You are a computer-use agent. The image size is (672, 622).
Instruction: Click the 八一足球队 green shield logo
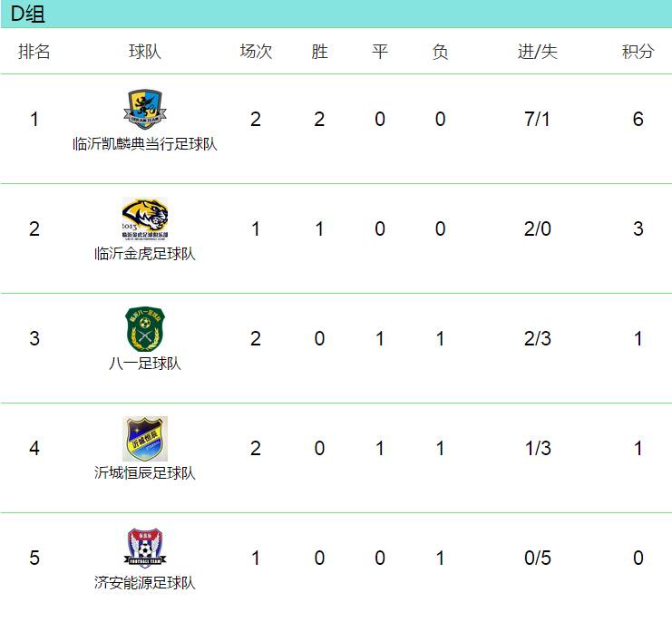point(145,329)
